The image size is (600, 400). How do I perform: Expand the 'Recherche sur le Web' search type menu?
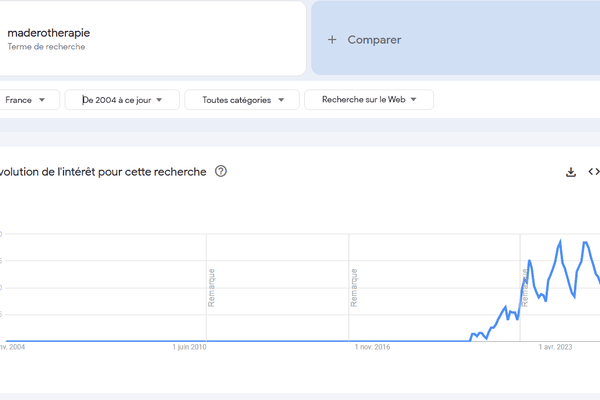[368, 100]
